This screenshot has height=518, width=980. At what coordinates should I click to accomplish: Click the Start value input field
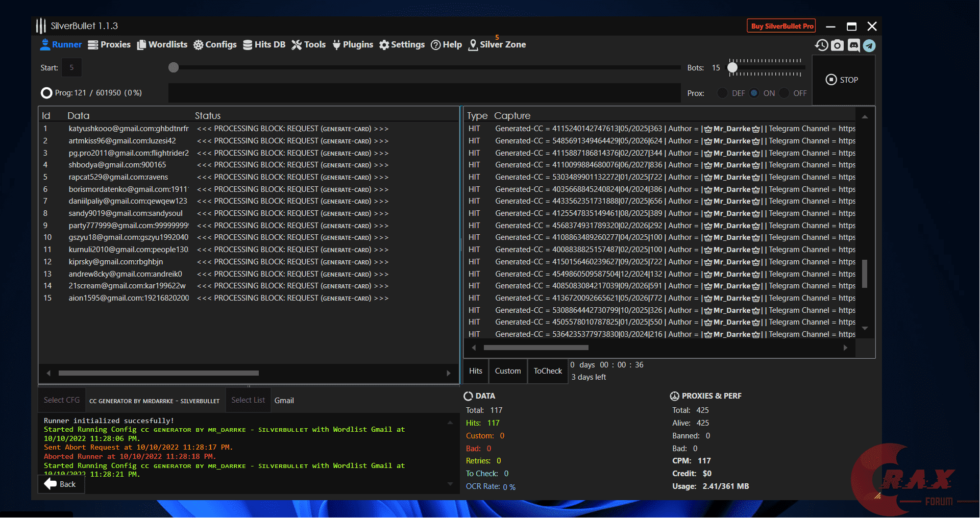coord(71,67)
